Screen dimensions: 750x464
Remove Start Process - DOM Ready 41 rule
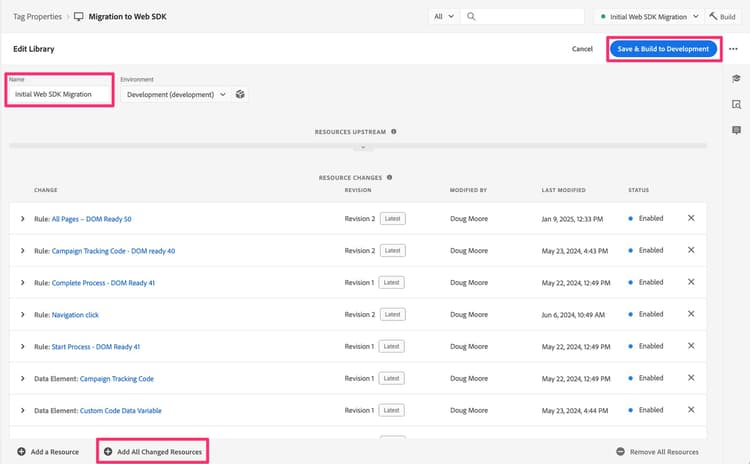pyautogui.click(x=691, y=346)
